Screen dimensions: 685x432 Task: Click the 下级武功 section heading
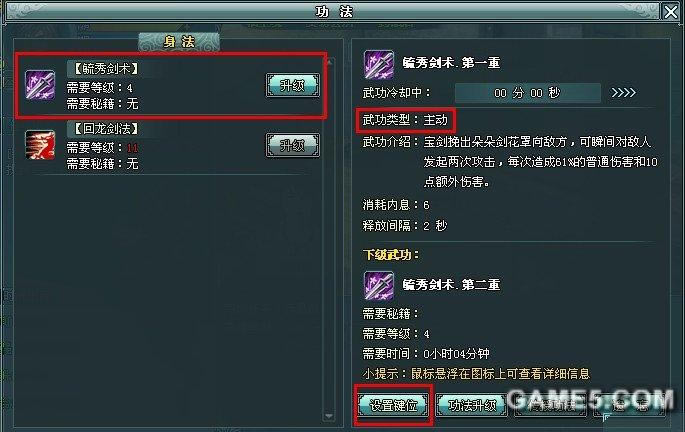click(x=391, y=254)
